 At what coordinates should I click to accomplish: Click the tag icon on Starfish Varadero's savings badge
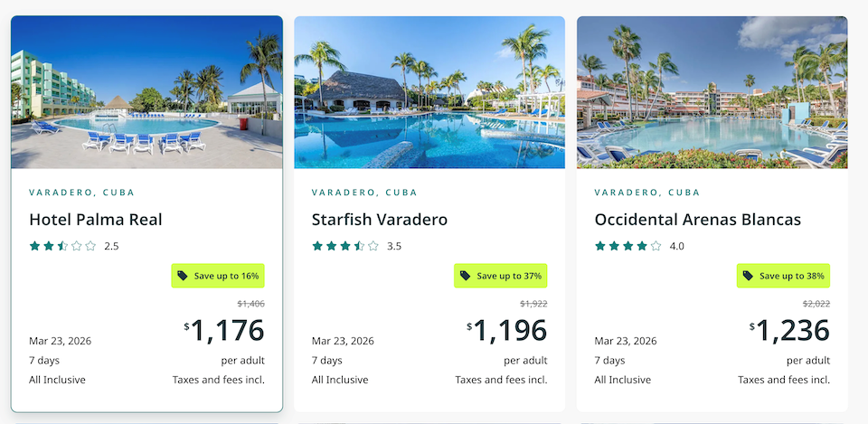[466, 276]
